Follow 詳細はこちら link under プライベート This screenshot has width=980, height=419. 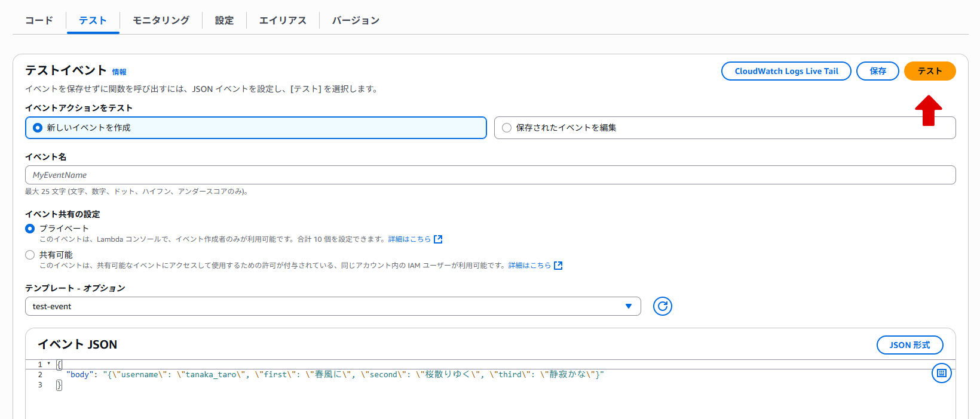pos(409,239)
